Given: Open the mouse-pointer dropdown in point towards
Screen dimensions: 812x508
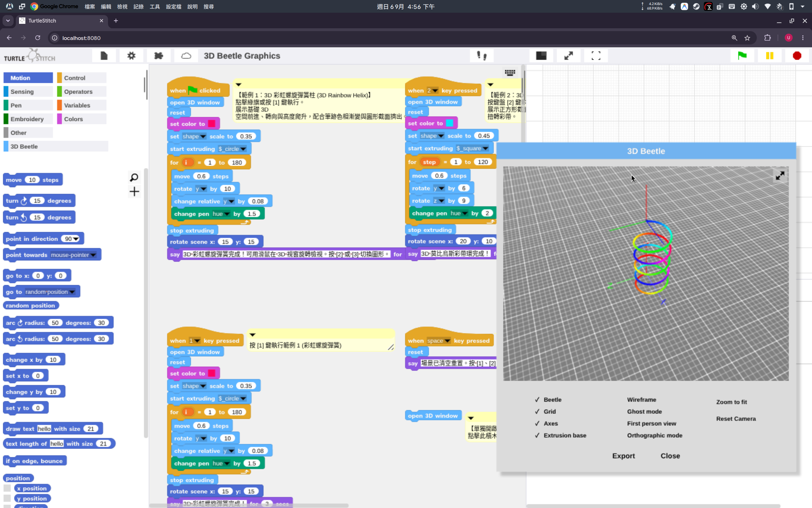Looking at the screenshot, I should 93,255.
